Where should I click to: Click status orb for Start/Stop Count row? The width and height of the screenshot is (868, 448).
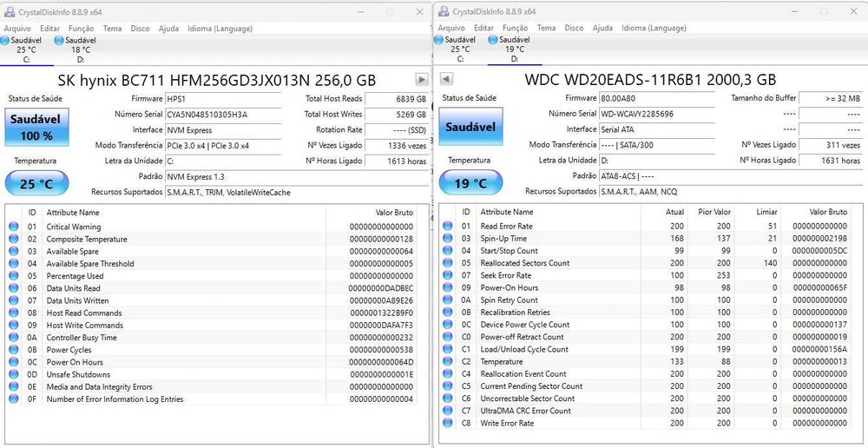[448, 250]
